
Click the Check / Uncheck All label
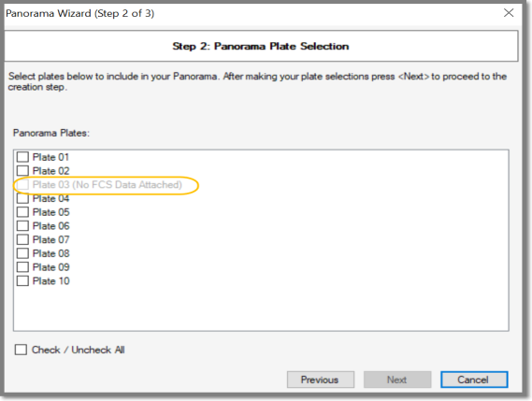[x=78, y=350]
